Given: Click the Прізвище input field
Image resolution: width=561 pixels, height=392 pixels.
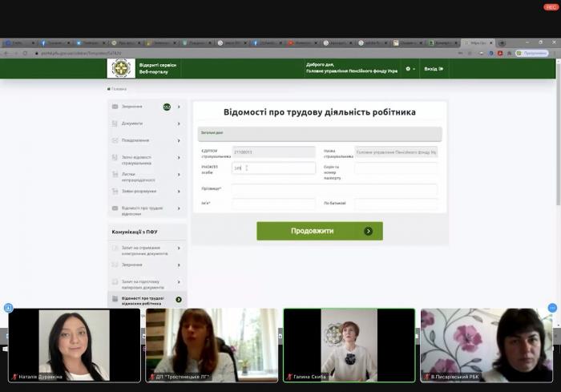Looking at the screenshot, I should (x=334, y=189).
